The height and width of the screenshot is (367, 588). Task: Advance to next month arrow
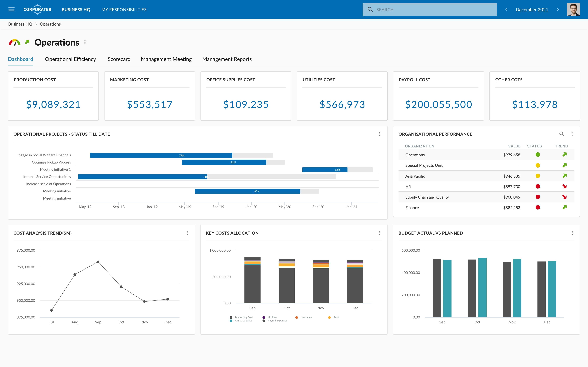558,10
